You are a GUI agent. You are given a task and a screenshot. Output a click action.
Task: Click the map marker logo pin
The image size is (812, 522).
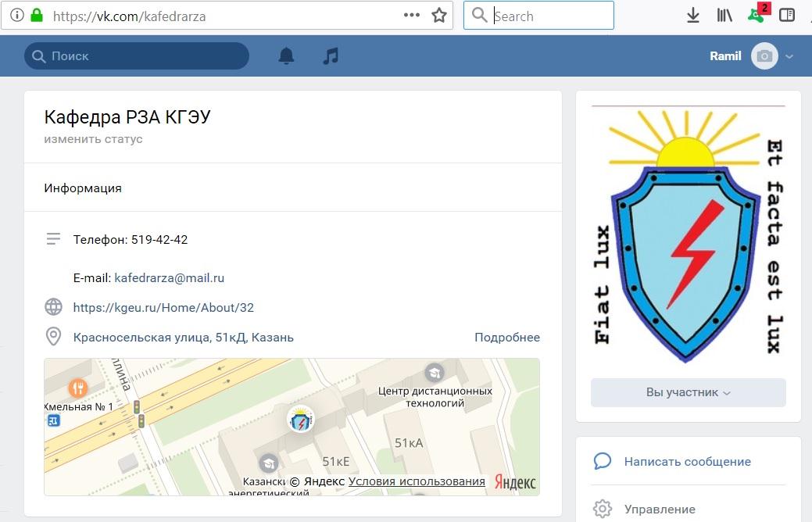[x=301, y=420]
